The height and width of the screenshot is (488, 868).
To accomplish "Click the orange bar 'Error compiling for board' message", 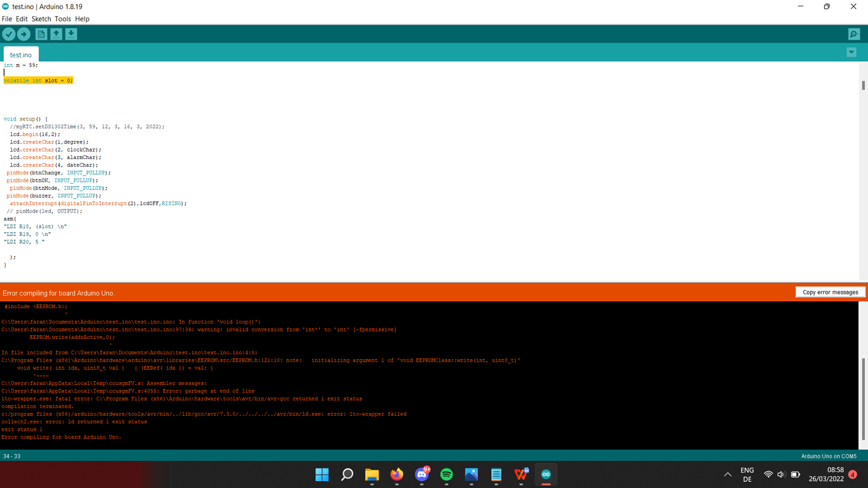I will (58, 293).
